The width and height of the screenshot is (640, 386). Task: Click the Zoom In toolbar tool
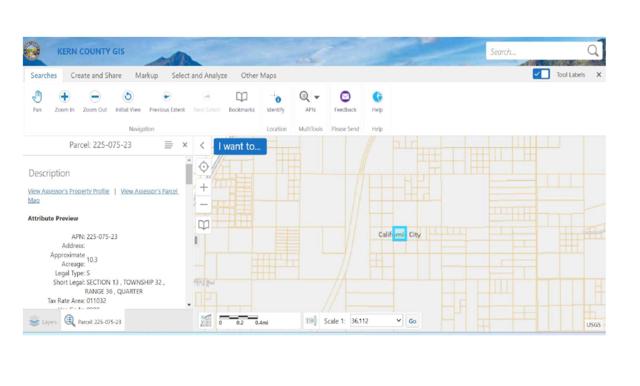coord(64,97)
